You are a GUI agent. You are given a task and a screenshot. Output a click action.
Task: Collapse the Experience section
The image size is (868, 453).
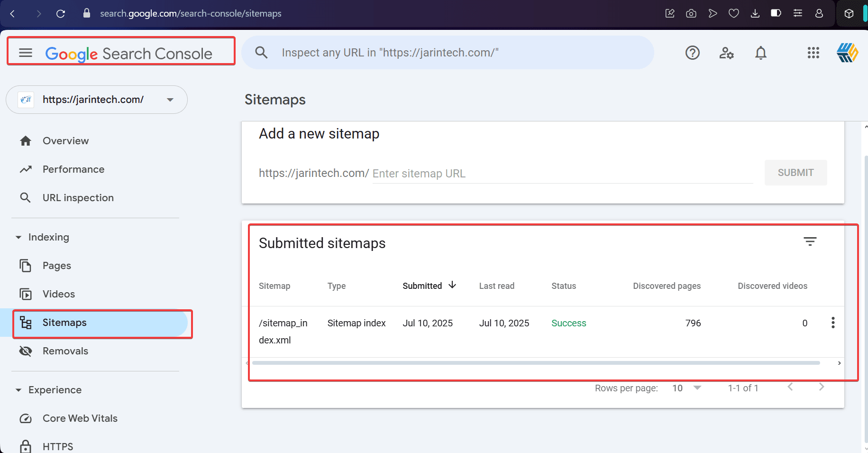18,390
